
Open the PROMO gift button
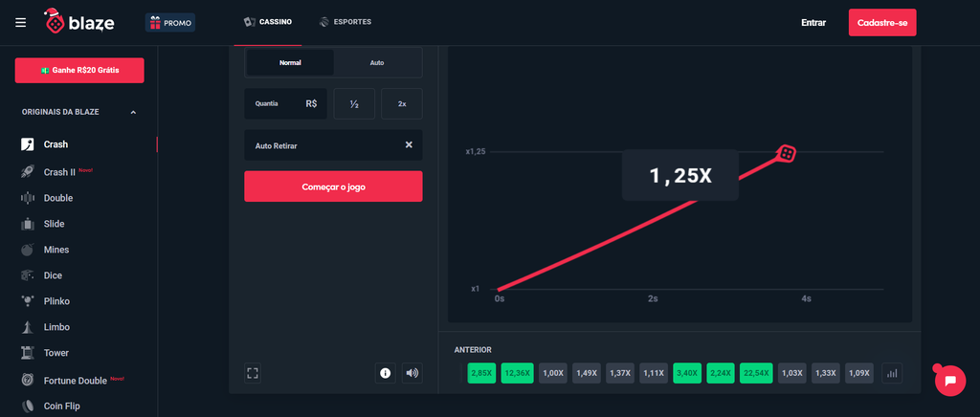(170, 23)
